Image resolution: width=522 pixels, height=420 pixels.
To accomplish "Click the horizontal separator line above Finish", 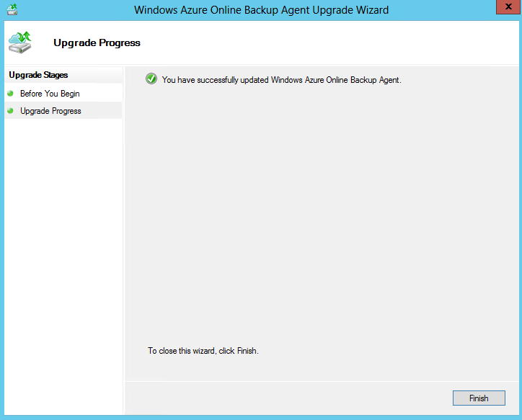I will 321,381.
